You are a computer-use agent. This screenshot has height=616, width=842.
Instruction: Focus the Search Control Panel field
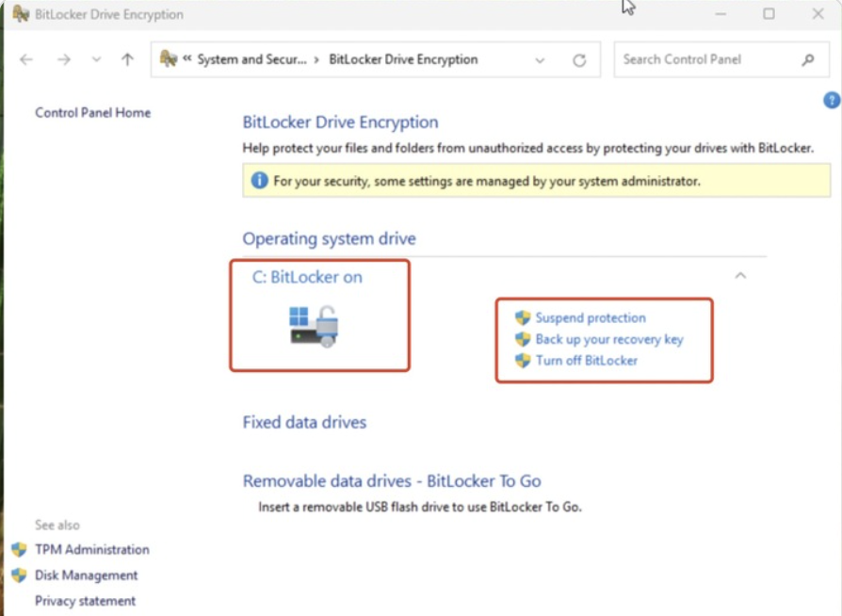tap(721, 59)
